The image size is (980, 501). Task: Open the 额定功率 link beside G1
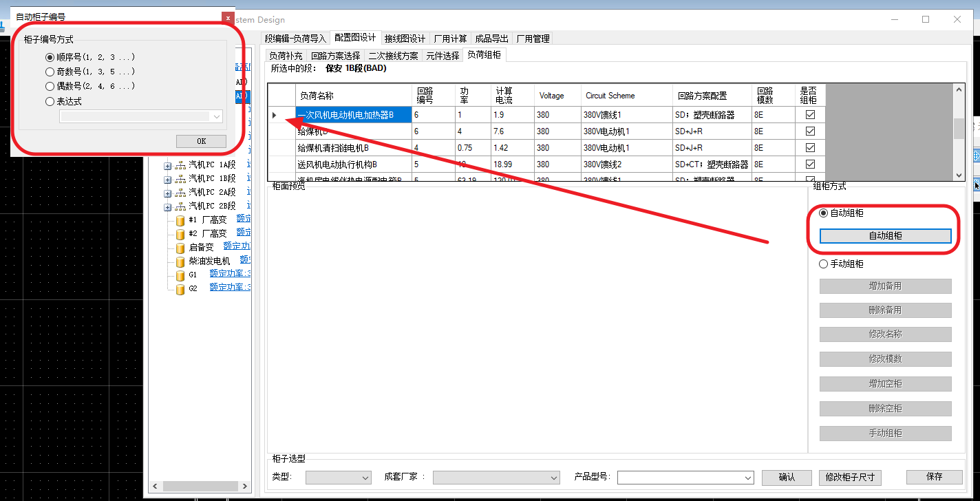pyautogui.click(x=230, y=274)
